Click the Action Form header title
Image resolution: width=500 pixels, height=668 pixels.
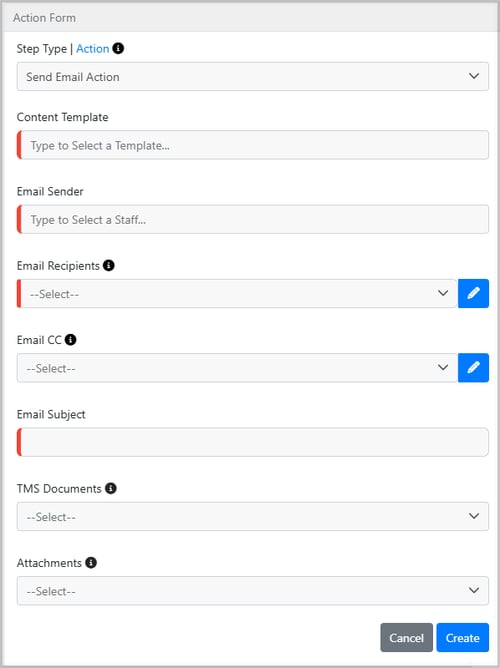tap(44, 18)
